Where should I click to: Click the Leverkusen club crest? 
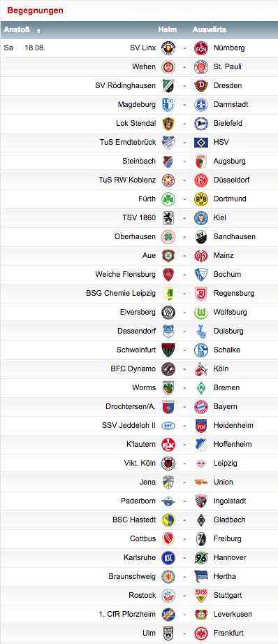point(201,615)
